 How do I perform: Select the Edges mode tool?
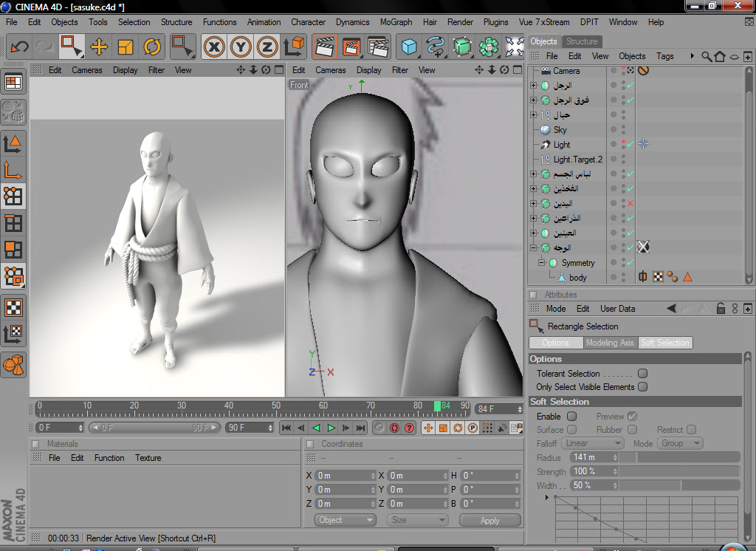(x=13, y=223)
